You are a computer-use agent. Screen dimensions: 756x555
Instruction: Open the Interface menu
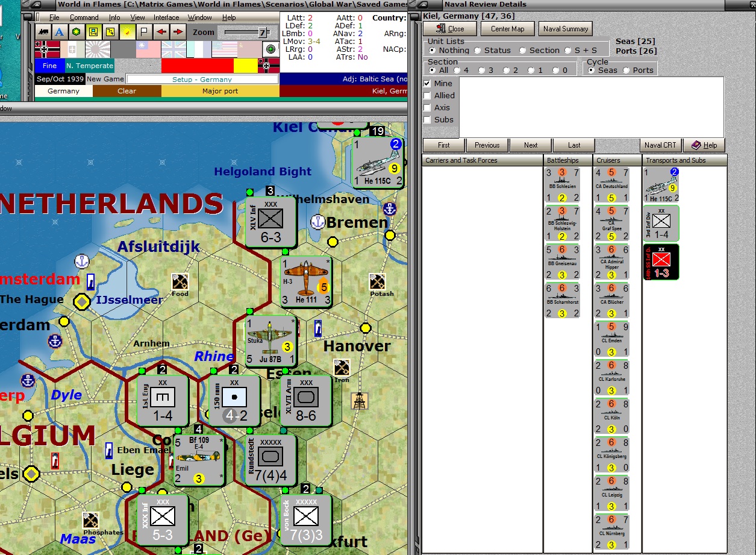(x=166, y=17)
